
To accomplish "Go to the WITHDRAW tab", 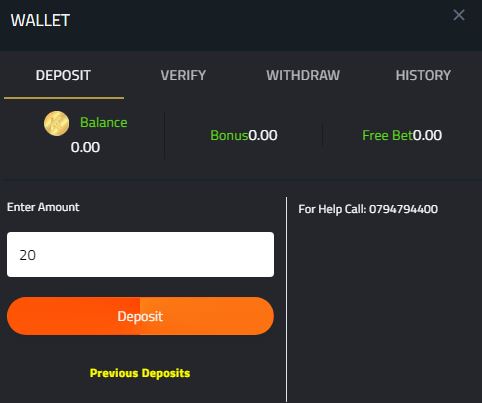I will point(303,75).
